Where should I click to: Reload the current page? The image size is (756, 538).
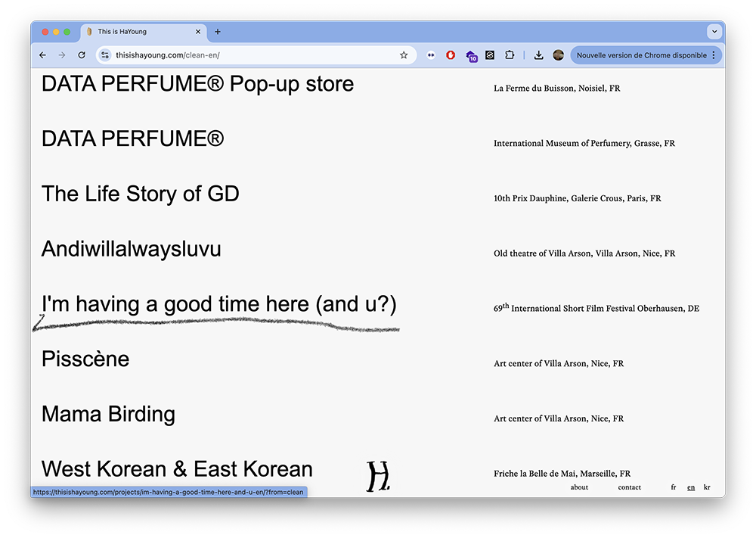coord(82,55)
